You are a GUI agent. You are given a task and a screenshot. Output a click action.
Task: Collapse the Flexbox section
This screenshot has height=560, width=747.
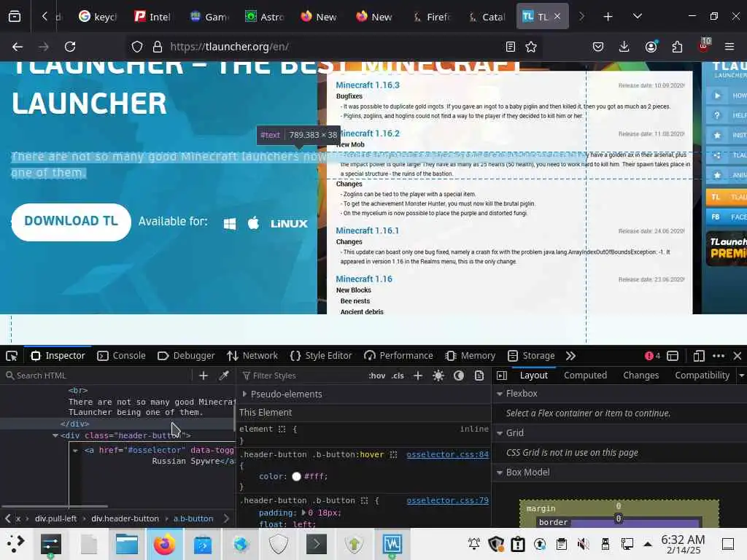pyautogui.click(x=500, y=394)
